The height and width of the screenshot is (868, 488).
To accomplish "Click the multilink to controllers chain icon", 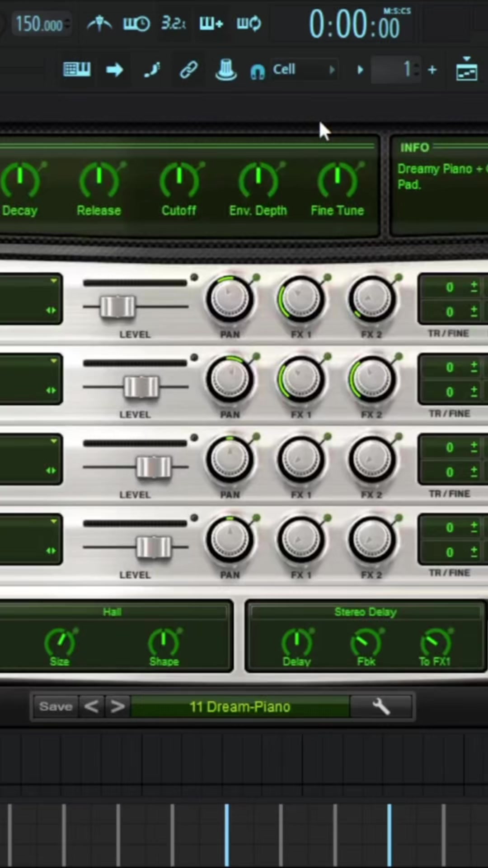I will click(x=188, y=70).
